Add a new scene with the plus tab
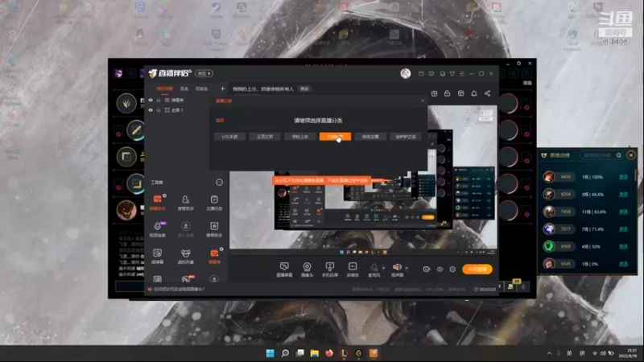 pos(222,88)
